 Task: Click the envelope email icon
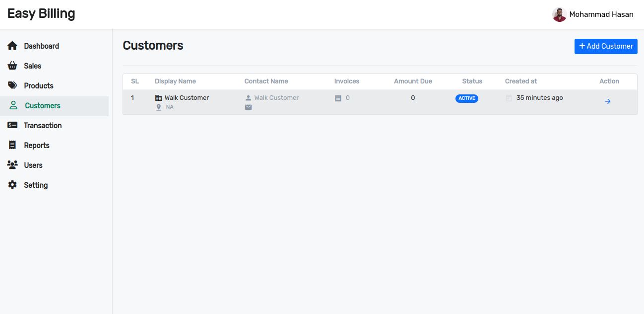[249, 107]
